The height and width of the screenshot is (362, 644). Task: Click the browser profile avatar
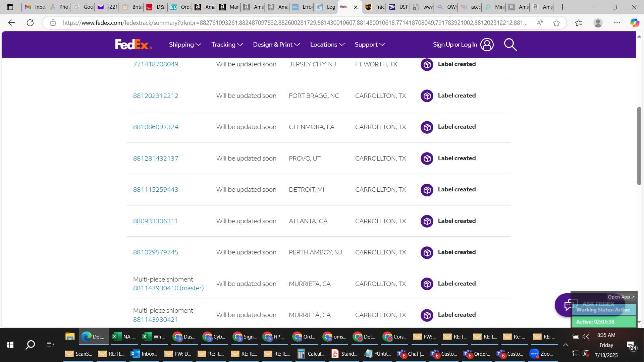tap(598, 23)
